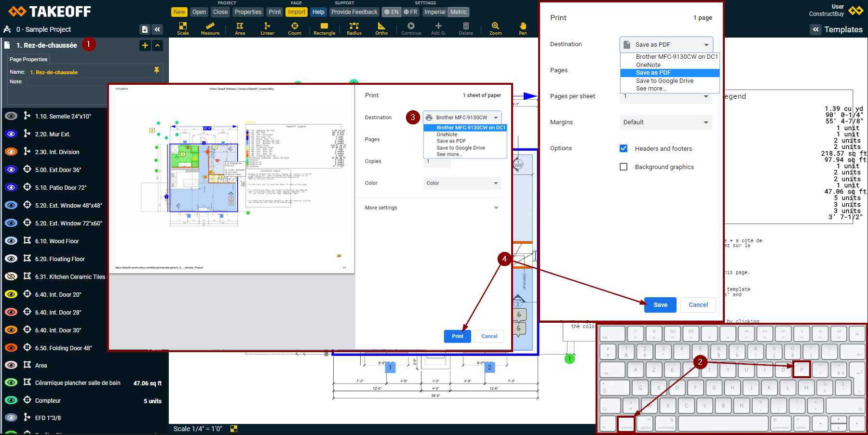Click the scale color swatch in status bar

pyautogui.click(x=234, y=429)
